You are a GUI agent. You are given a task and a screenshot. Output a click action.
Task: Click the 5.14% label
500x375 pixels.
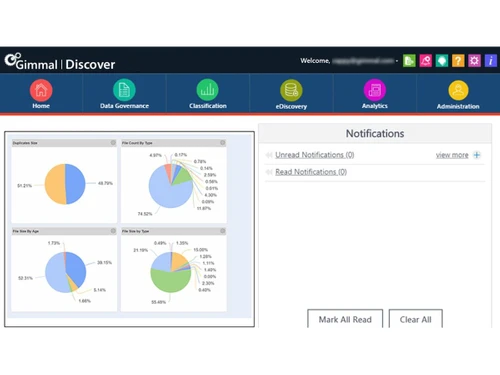[100, 290]
